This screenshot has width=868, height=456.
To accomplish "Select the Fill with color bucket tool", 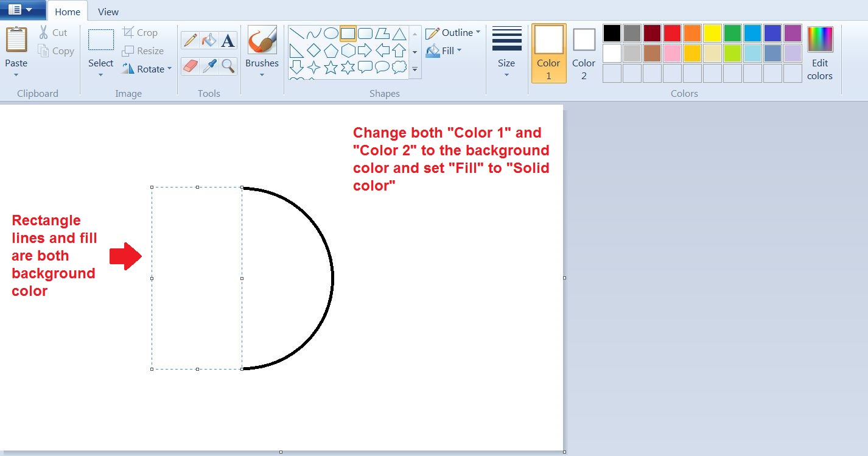I will 209,41.
